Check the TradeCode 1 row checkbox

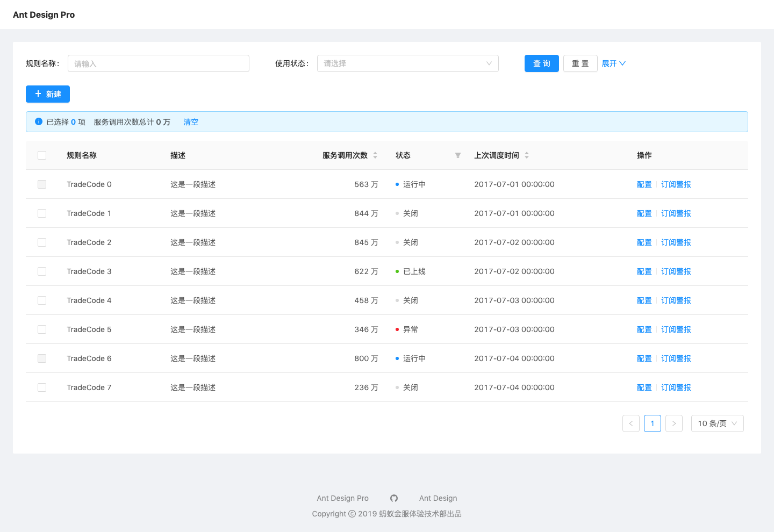[42, 213]
